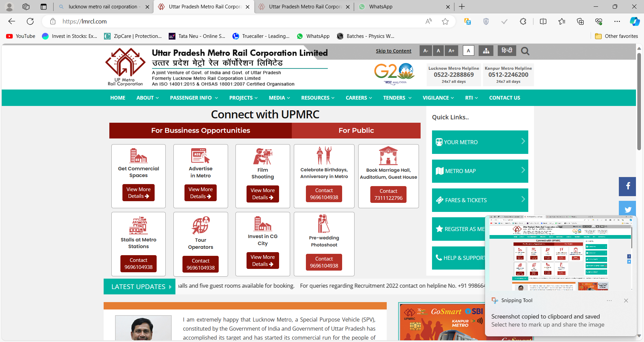The image size is (644, 342).
Task: Click View More Details under Film Shooting
Action: pyautogui.click(x=263, y=194)
